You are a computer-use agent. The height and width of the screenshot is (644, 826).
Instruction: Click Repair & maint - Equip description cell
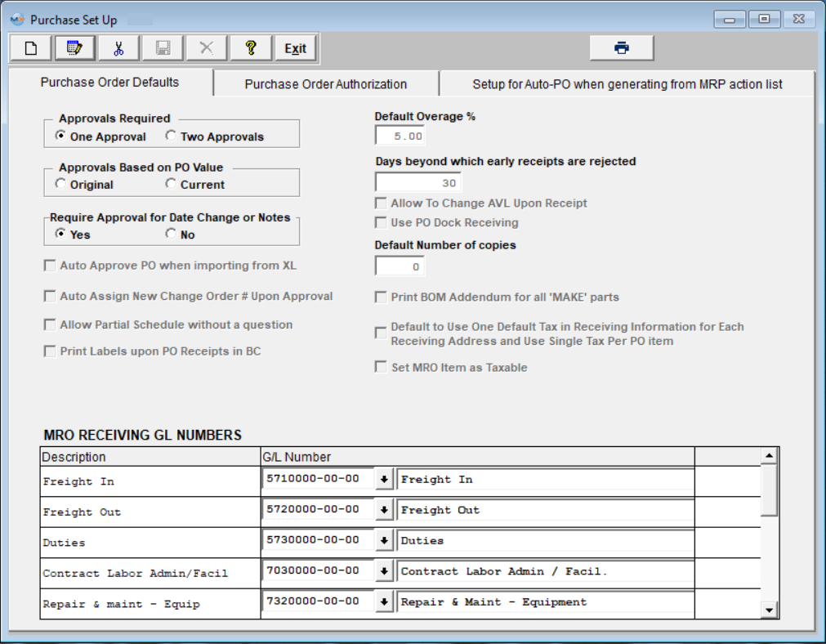pos(150,604)
